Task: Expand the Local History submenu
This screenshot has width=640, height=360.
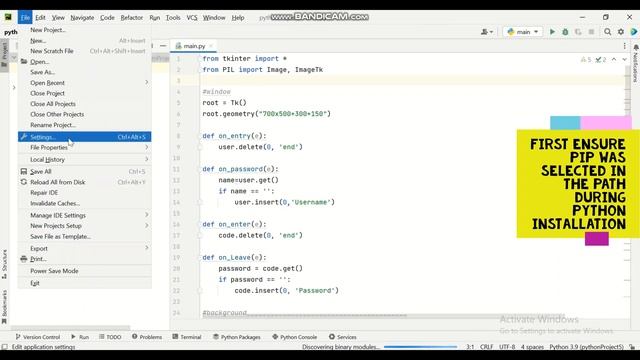Action: 84,160
